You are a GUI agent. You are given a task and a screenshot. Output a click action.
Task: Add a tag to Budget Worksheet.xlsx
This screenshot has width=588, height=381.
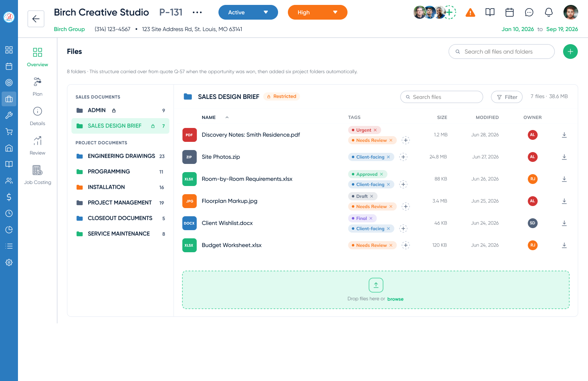click(x=405, y=245)
